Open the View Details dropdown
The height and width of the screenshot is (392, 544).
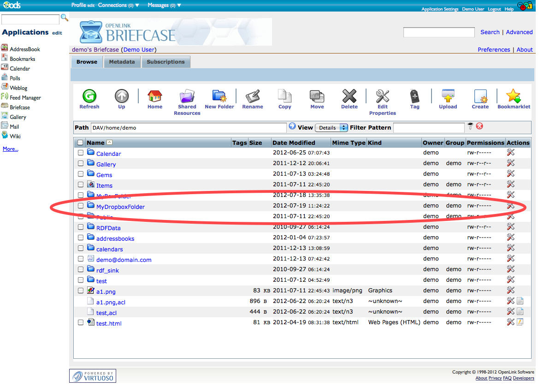(x=331, y=128)
